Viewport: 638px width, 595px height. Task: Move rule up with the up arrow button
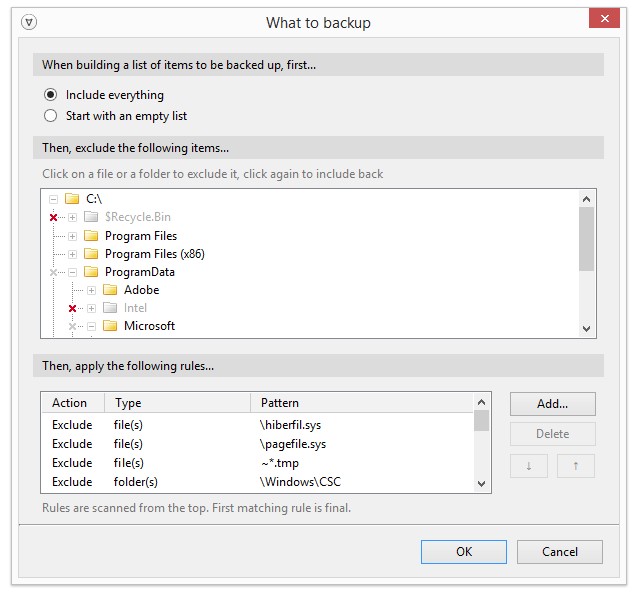[x=575, y=466]
